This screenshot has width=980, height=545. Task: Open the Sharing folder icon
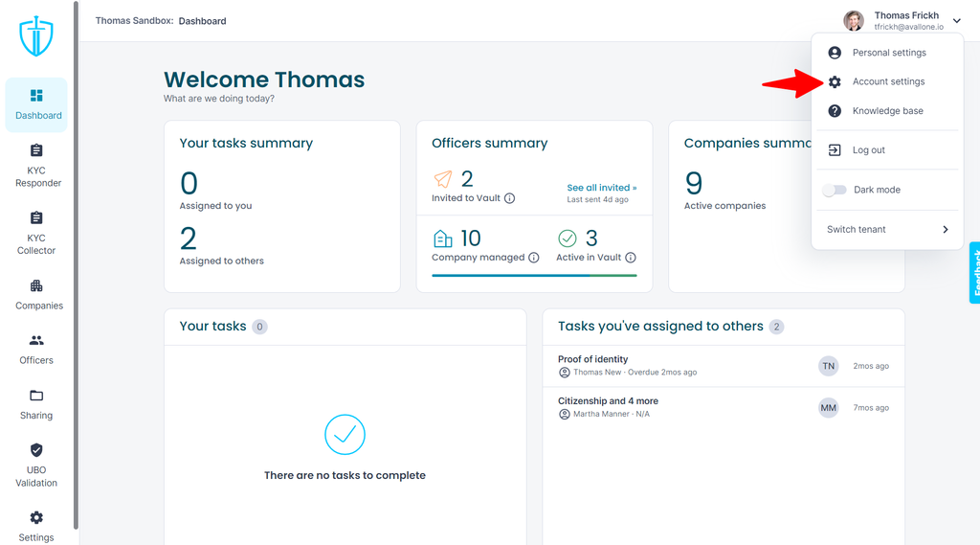(x=37, y=397)
